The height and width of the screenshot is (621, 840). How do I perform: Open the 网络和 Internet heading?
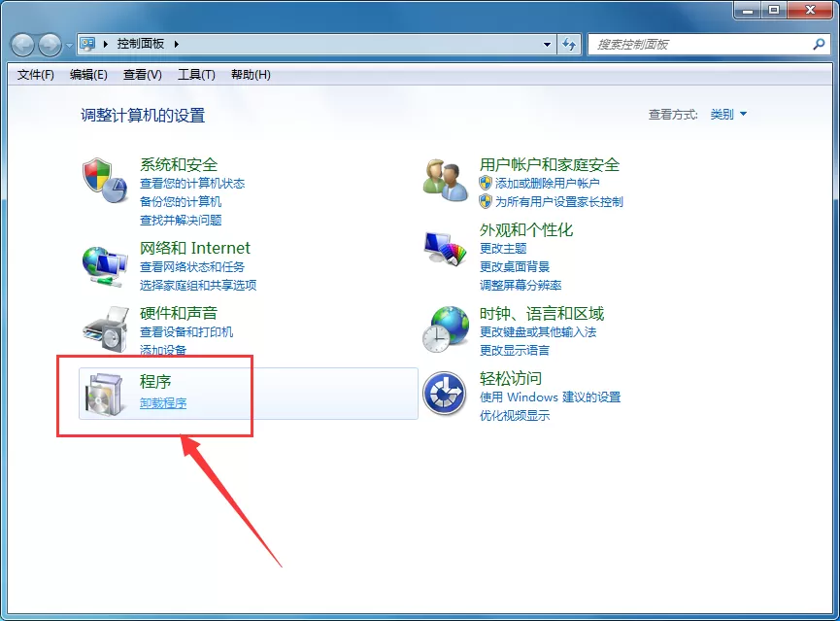coord(194,248)
